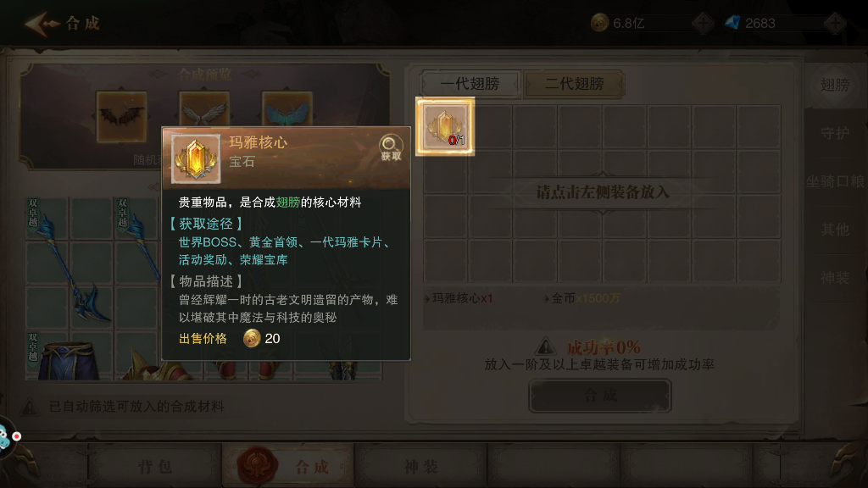The height and width of the screenshot is (488, 868).
Task: Click the blue diamond plus button
Action: click(x=835, y=23)
